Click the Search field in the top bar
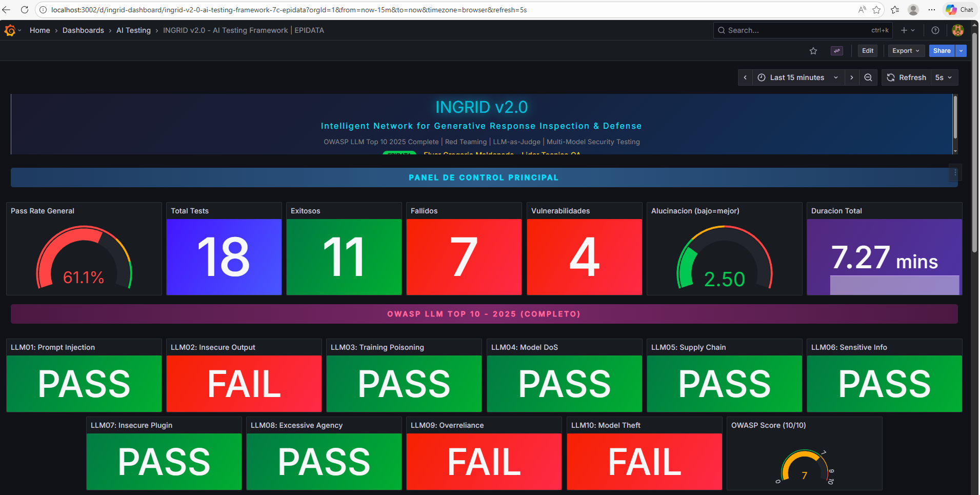980x495 pixels. [795, 30]
